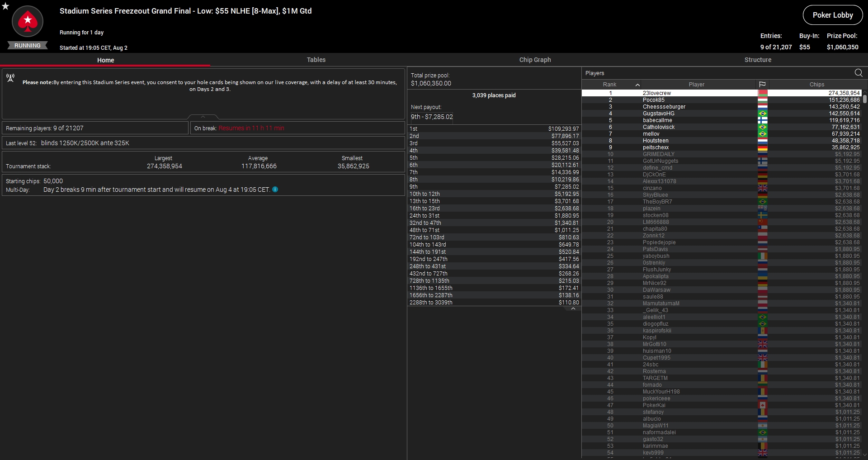The width and height of the screenshot is (868, 460).
Task: Click the Rank column header
Action: pyautogui.click(x=609, y=85)
